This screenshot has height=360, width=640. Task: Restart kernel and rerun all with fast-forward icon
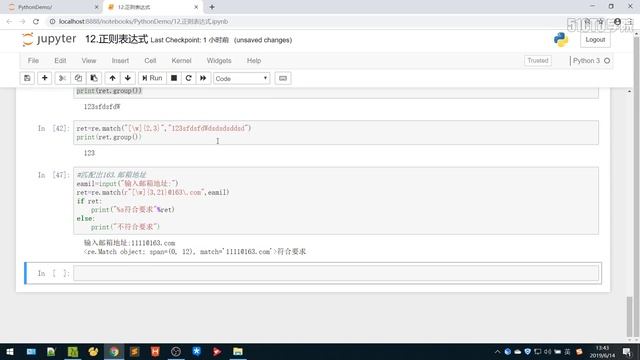coord(203,78)
